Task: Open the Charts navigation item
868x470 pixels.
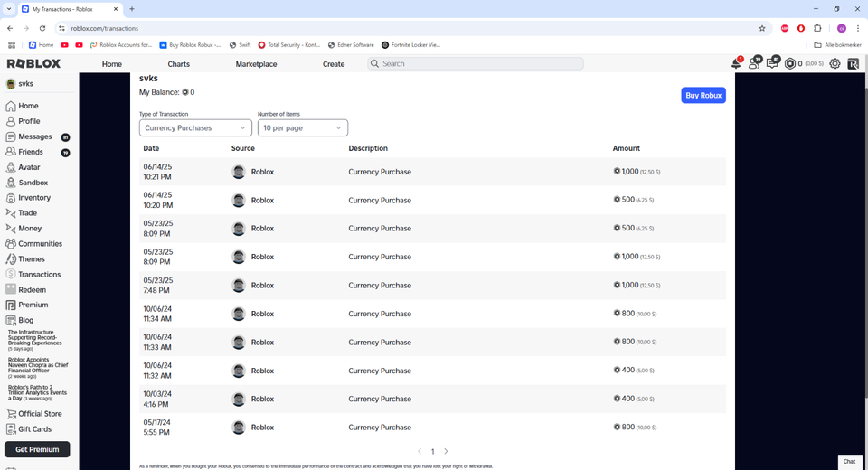Action: coord(178,64)
